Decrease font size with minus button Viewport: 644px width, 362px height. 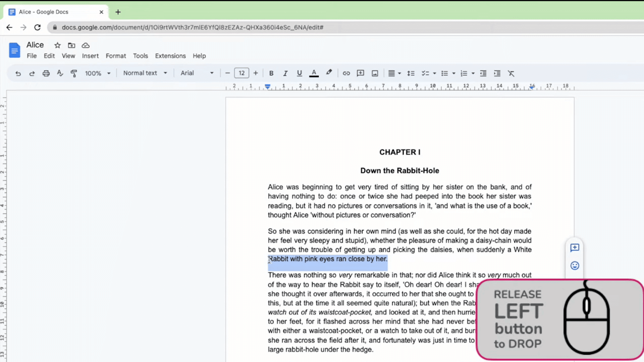227,73
